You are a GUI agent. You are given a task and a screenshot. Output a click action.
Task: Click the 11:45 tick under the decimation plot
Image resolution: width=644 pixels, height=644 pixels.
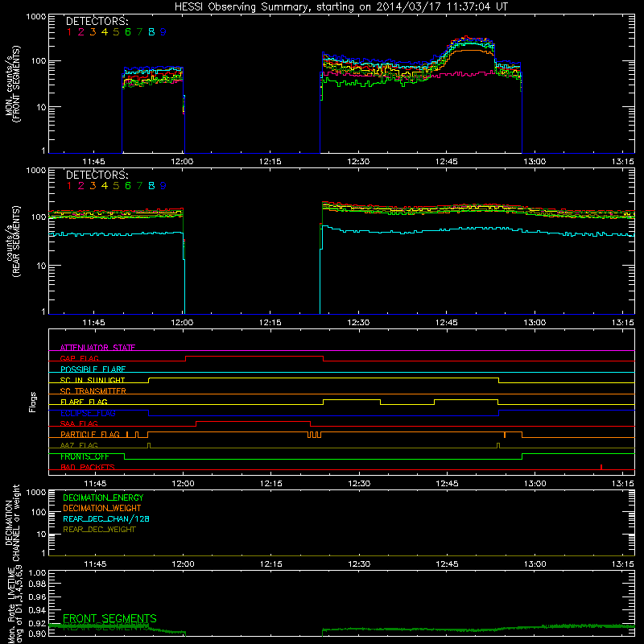95,564
